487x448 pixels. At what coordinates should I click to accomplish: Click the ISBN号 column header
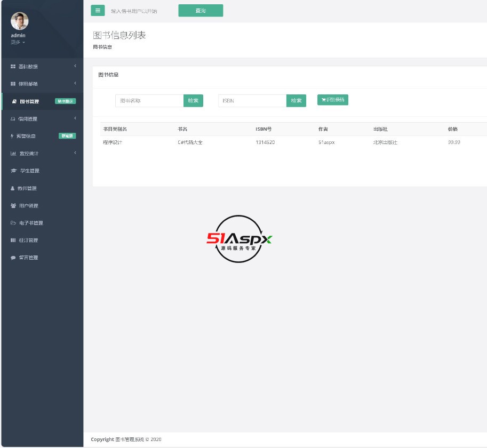point(264,129)
